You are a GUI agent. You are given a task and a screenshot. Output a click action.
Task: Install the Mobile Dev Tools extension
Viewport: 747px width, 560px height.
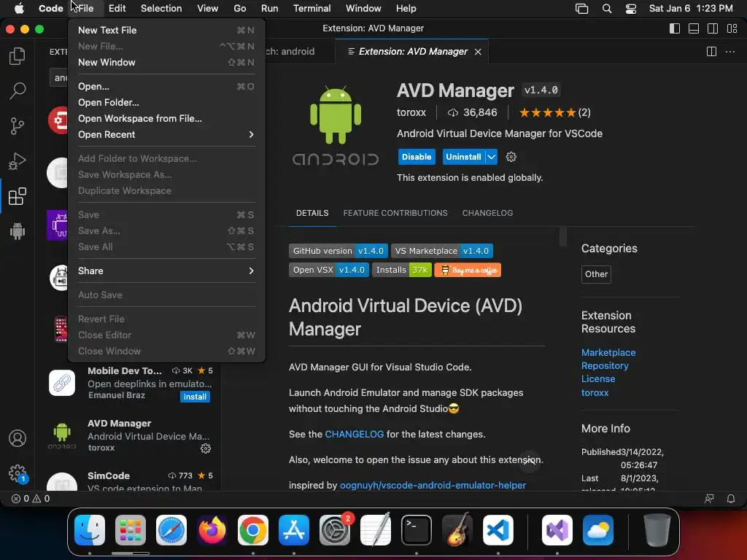tap(195, 397)
